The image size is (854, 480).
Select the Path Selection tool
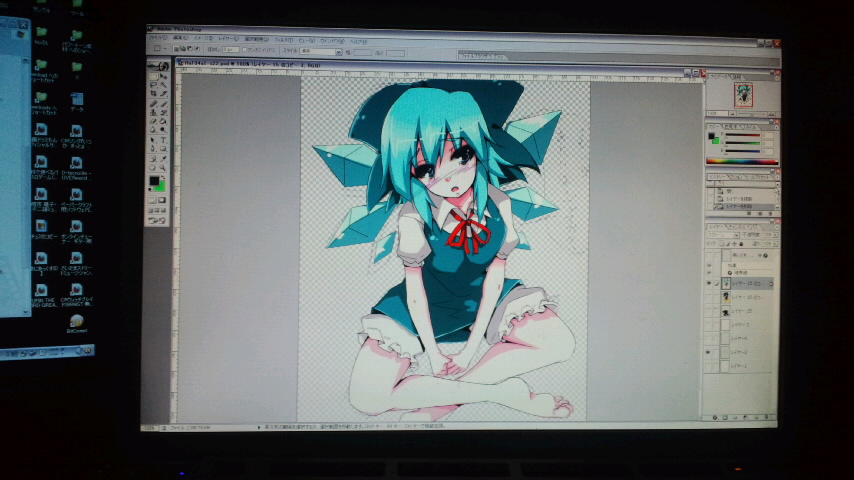pyautogui.click(x=154, y=140)
